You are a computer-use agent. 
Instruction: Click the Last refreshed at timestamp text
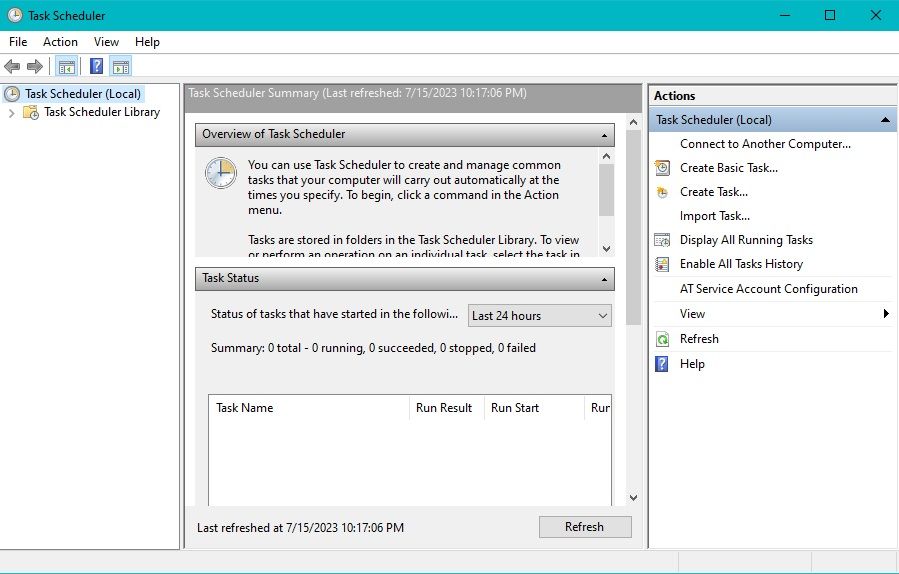coord(300,528)
